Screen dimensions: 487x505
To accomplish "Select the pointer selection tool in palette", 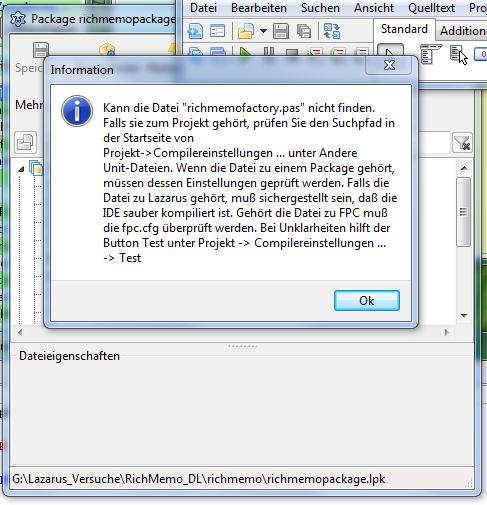I will 390,51.
